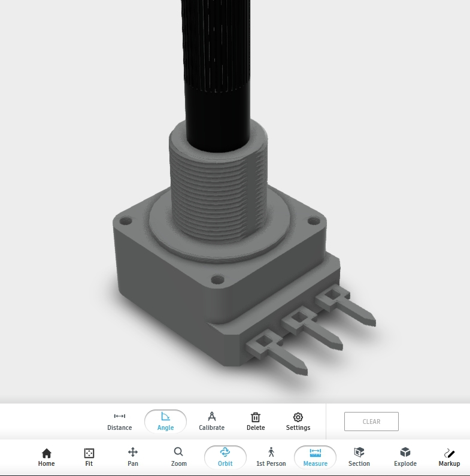Switch to 1st Person navigation
This screenshot has height=476, width=470.
(271, 457)
